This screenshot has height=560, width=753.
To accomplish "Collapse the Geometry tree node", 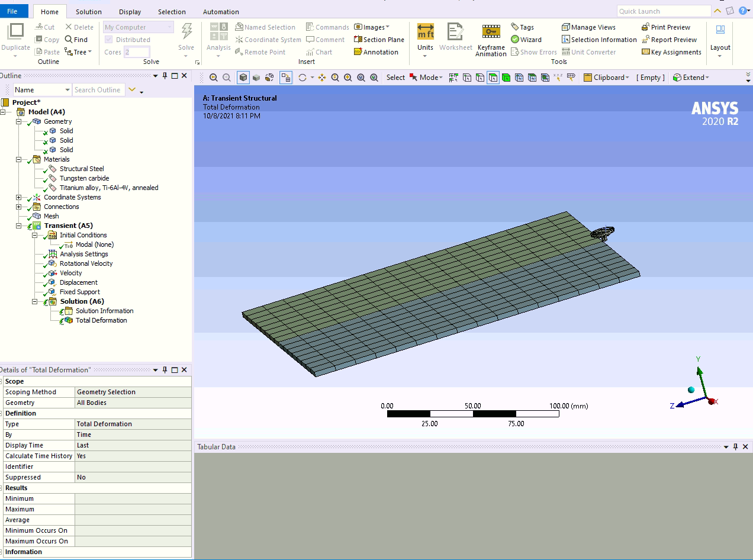I will (19, 121).
